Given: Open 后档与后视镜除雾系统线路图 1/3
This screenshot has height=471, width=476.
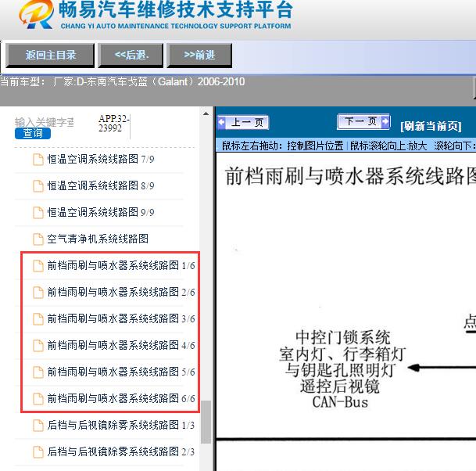Looking at the screenshot, I should pos(121,425).
